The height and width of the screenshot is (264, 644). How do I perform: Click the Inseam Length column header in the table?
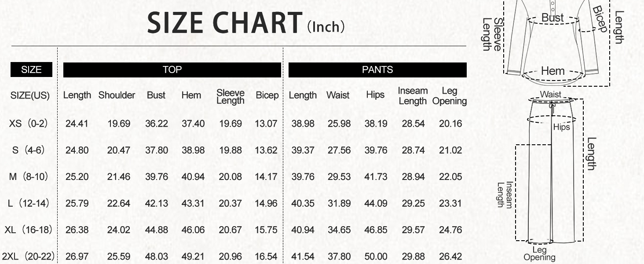[x=413, y=96]
